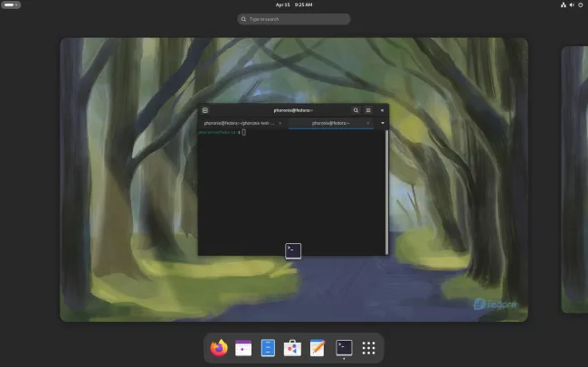Launch the Calendar app in dock
This screenshot has height=367, width=588.
[243, 347]
